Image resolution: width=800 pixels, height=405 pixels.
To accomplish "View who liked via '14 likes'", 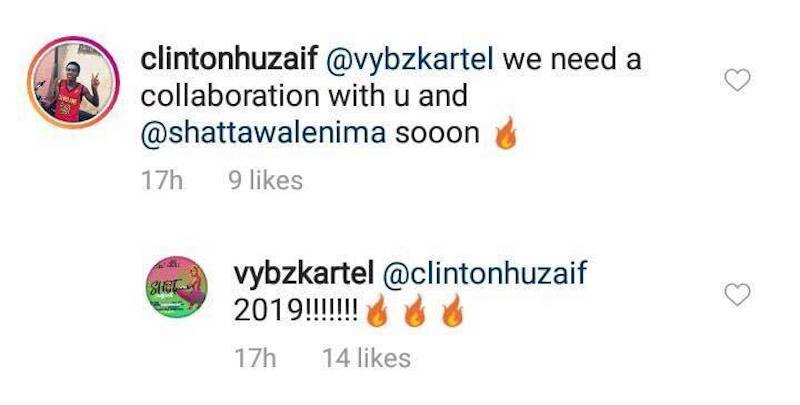I will (366, 358).
